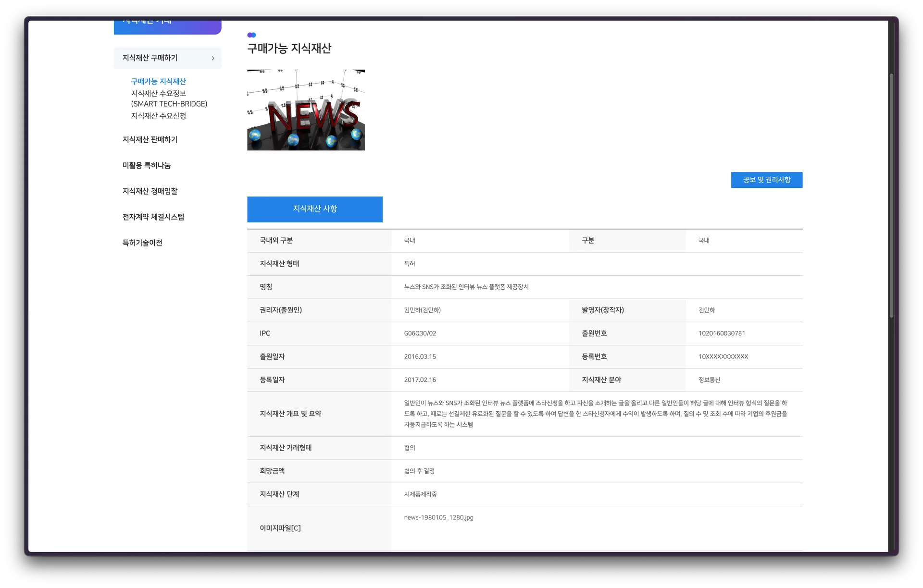Open 지식재산 수요정보 (SMART TECH-BRIDGE) link
The height and width of the screenshot is (588, 923).
pyautogui.click(x=169, y=98)
